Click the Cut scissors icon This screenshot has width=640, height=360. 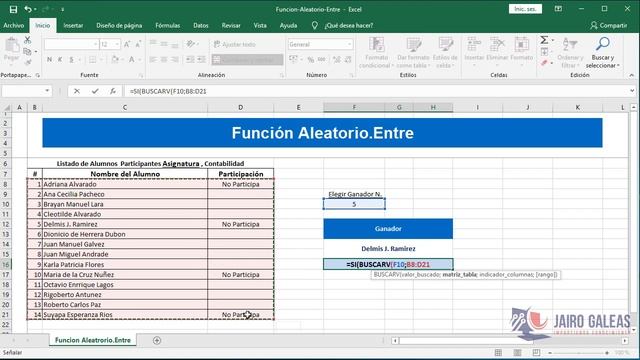click(x=27, y=40)
